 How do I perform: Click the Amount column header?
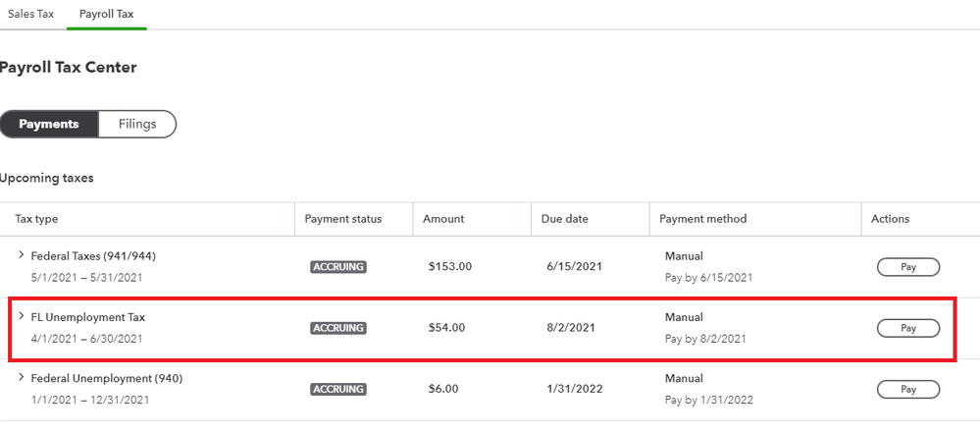pos(443,219)
